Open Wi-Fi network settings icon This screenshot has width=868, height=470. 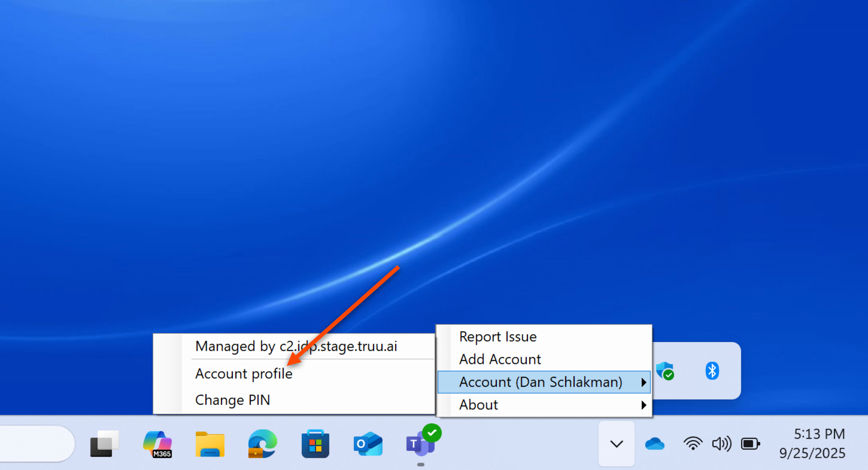[x=693, y=444]
